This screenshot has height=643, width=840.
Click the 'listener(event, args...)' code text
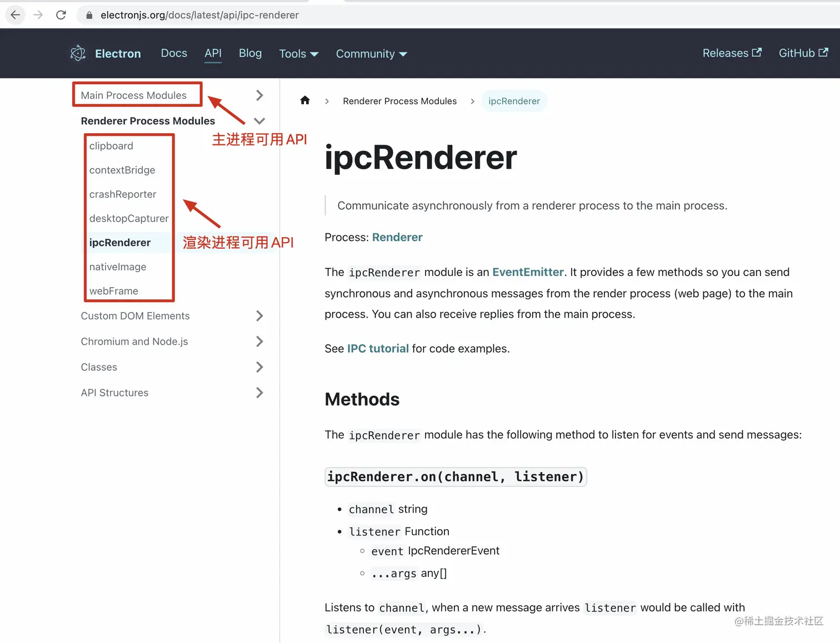[404, 629]
